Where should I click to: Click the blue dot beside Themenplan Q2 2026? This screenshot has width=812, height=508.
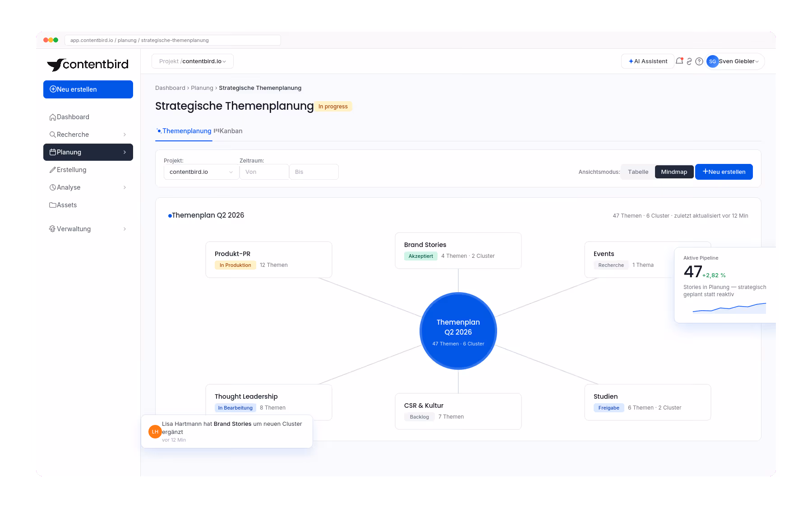point(170,216)
